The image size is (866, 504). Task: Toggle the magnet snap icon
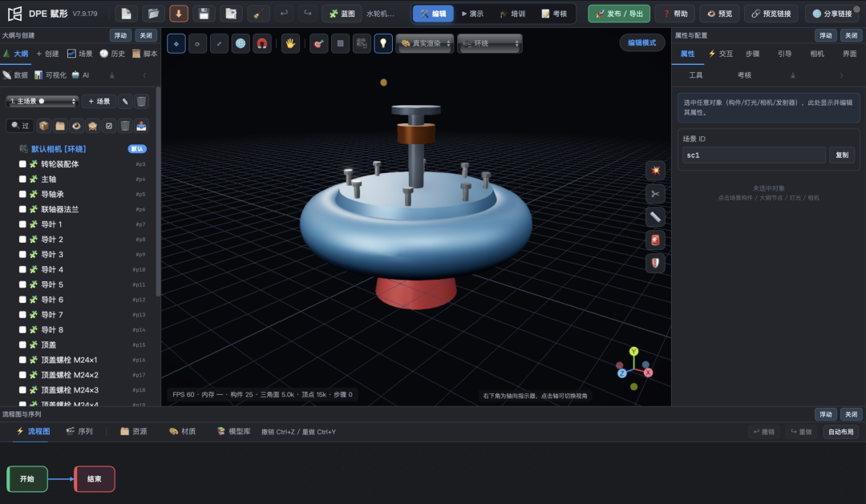pos(261,43)
